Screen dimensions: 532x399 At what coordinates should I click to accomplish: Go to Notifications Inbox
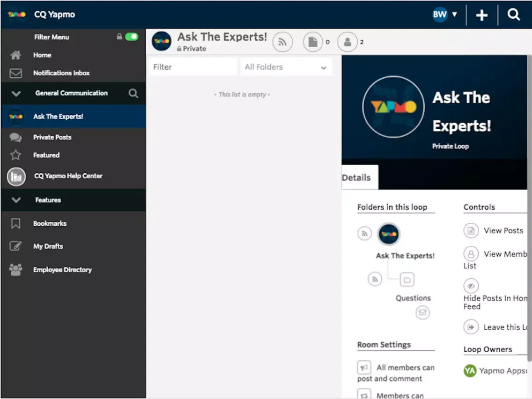pos(61,73)
